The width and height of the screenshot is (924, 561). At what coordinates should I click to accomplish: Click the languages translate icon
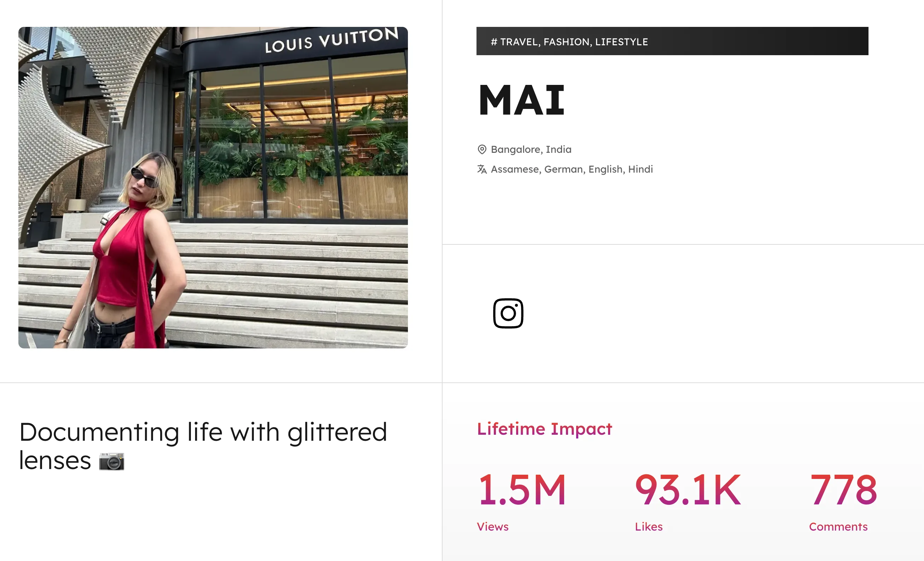click(482, 169)
